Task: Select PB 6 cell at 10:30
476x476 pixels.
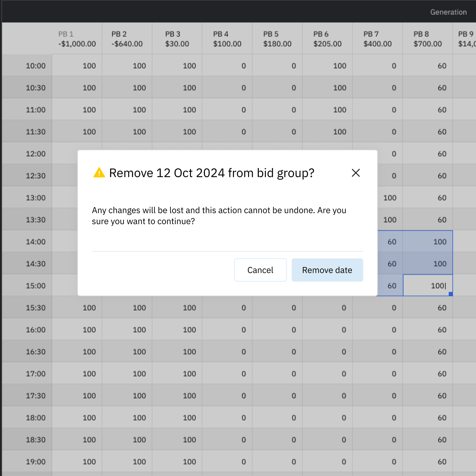Action: click(x=328, y=88)
